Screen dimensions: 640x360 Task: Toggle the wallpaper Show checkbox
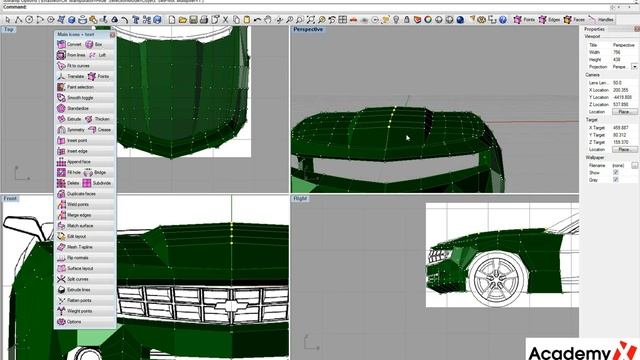click(616, 173)
